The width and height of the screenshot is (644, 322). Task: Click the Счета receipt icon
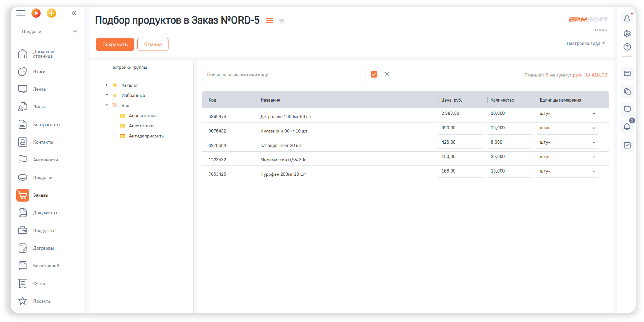pos(22,284)
